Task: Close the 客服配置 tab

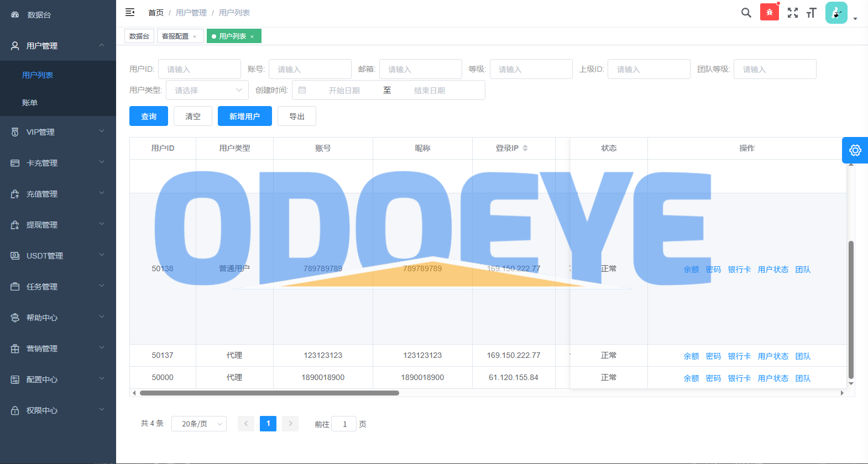Action: pos(195,36)
